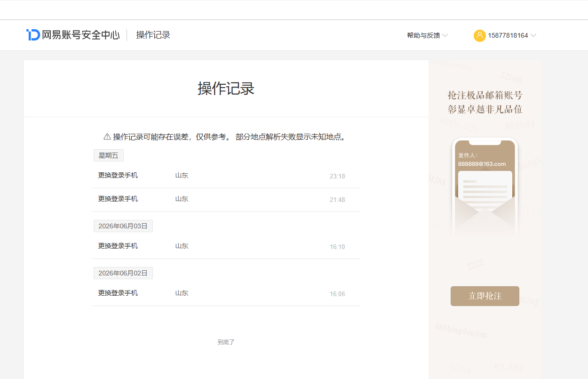Click the 16:06 timestamp
Image resolution: width=588 pixels, height=379 pixels.
point(337,294)
